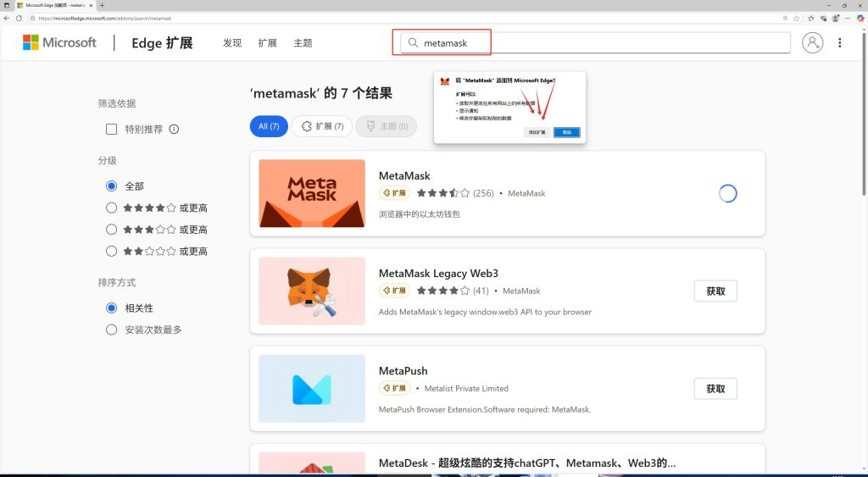868x477 pixels.
Task: Click the 扩展 badge on MetaMask card
Action: point(395,193)
